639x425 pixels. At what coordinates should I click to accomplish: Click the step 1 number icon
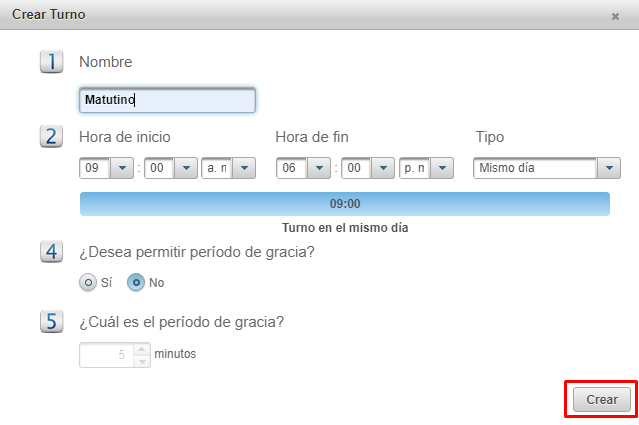click(51, 62)
